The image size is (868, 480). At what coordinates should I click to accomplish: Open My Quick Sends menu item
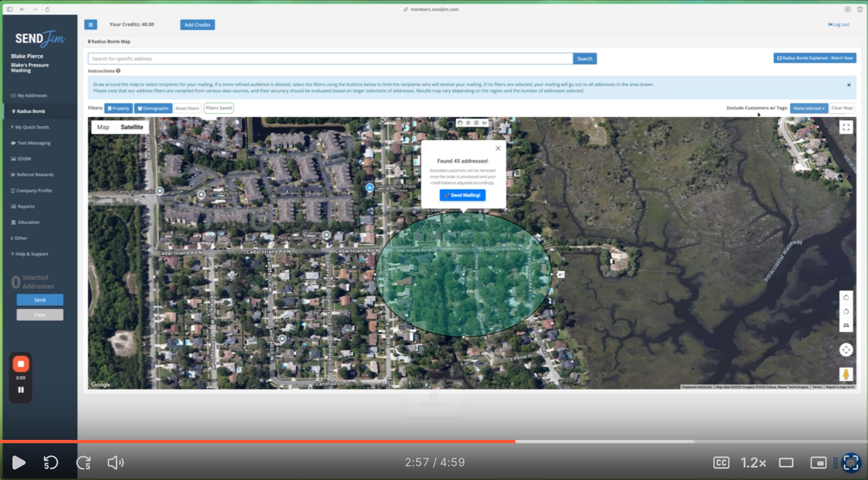click(32, 127)
